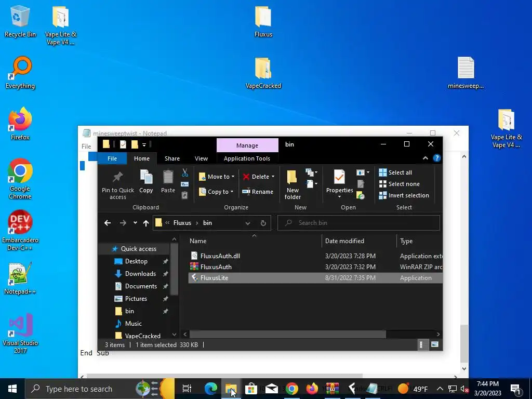Open the Application Tools tab
The height and width of the screenshot is (399, 532).
coord(247,158)
